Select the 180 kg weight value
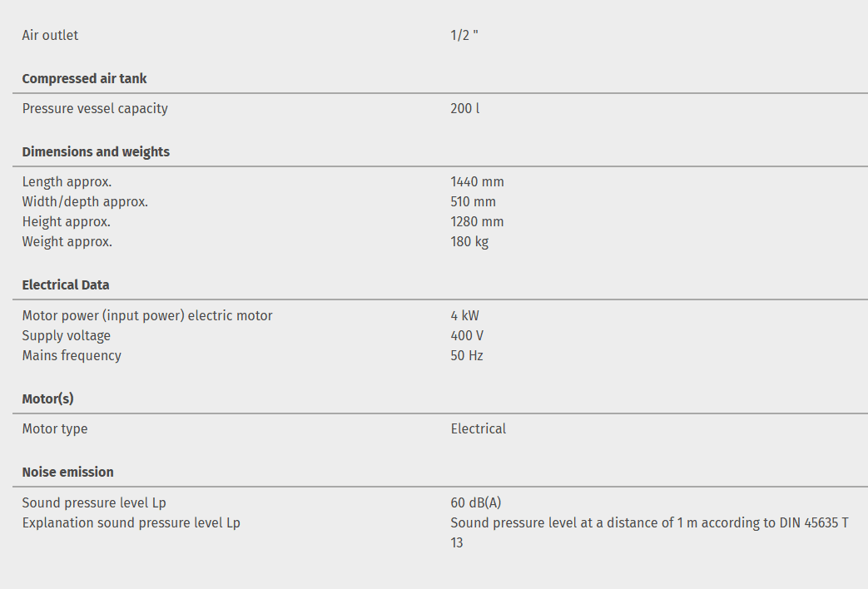The width and height of the screenshot is (868, 589). 469,241
